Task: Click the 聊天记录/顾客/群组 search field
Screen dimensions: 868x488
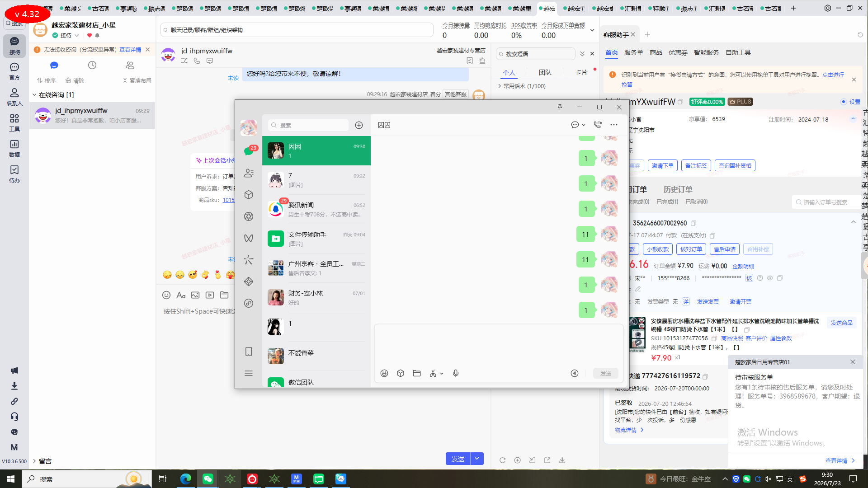Action: coord(297,30)
